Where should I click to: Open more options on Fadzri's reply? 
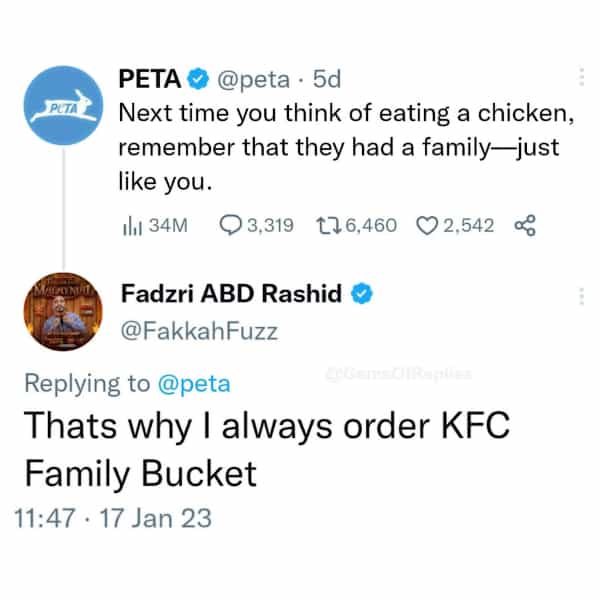pyautogui.click(x=582, y=296)
